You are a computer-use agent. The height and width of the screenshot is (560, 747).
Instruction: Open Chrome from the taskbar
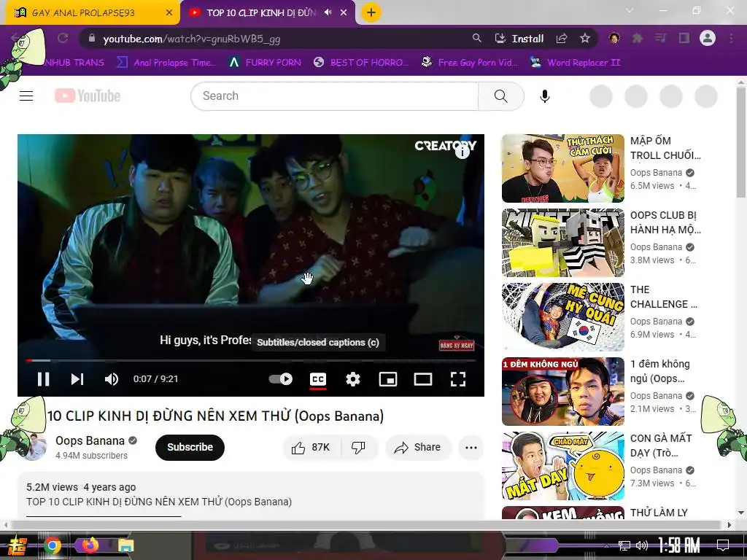click(53, 545)
